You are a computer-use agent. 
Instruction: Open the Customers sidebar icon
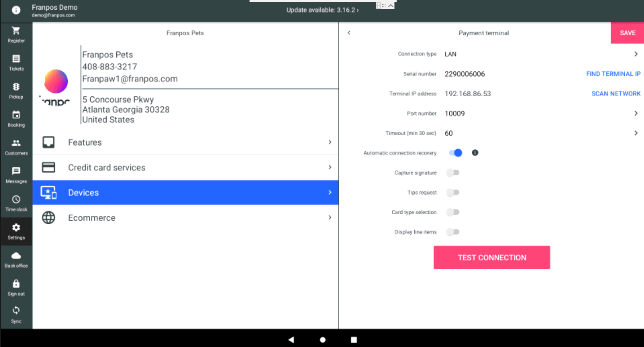(16, 143)
